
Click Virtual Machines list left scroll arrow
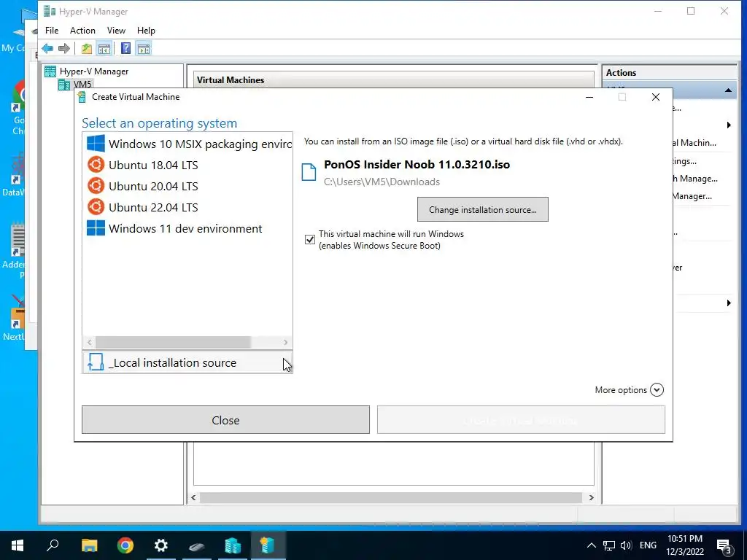(193, 497)
